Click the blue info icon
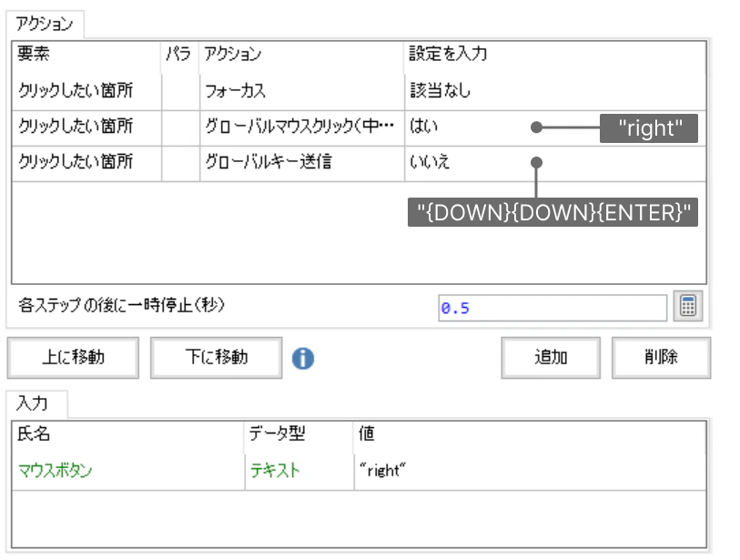 point(302,359)
